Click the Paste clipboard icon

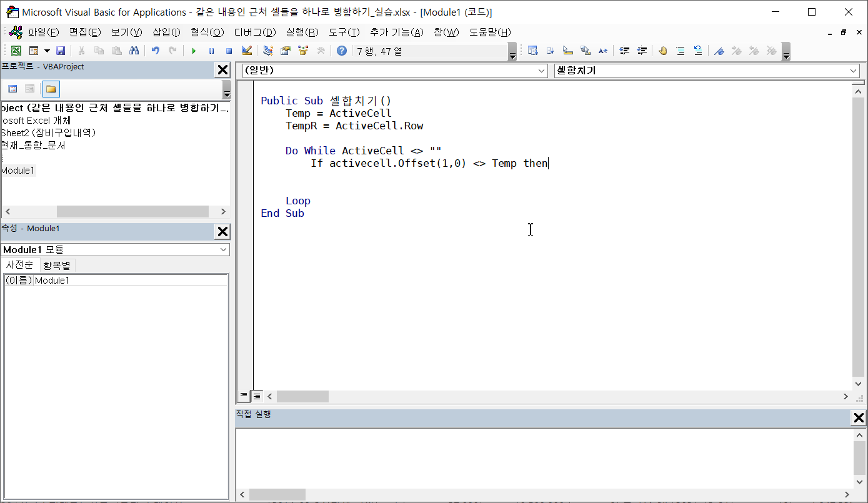(x=116, y=51)
